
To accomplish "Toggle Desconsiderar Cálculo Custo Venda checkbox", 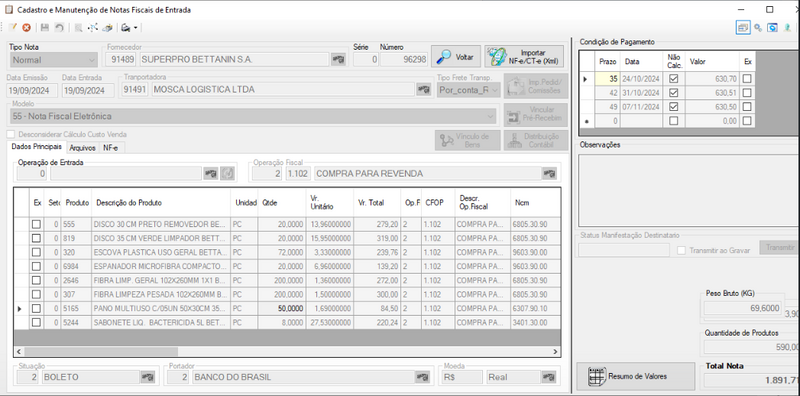I will pos(11,135).
